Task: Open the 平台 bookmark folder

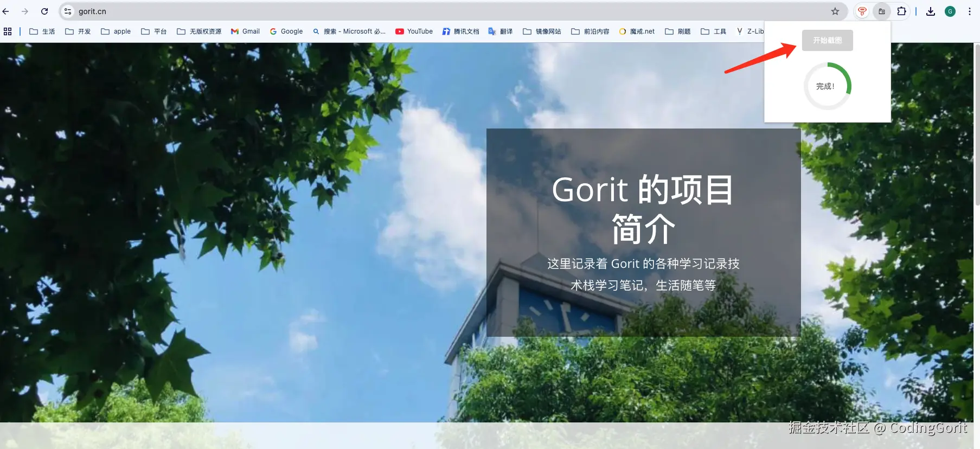Action: [x=154, y=31]
